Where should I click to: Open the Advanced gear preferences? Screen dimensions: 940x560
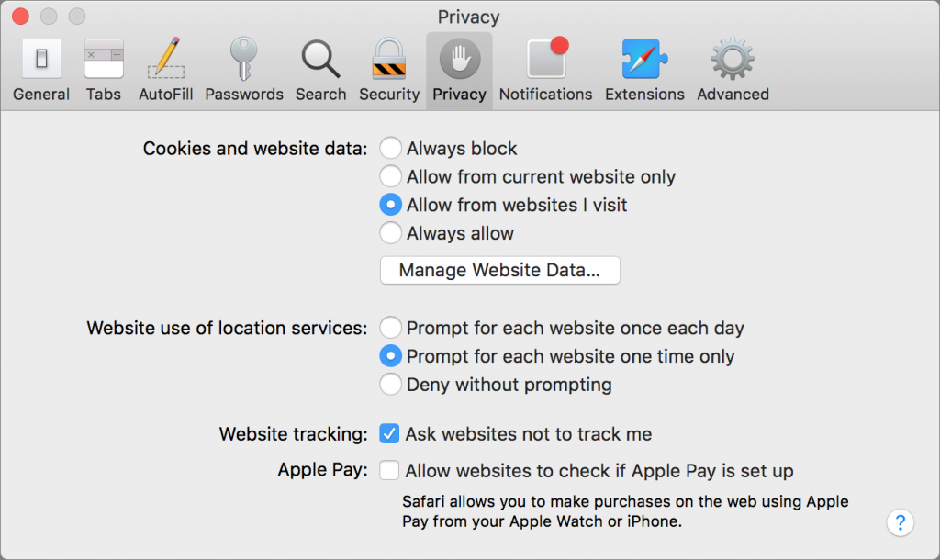point(733,61)
